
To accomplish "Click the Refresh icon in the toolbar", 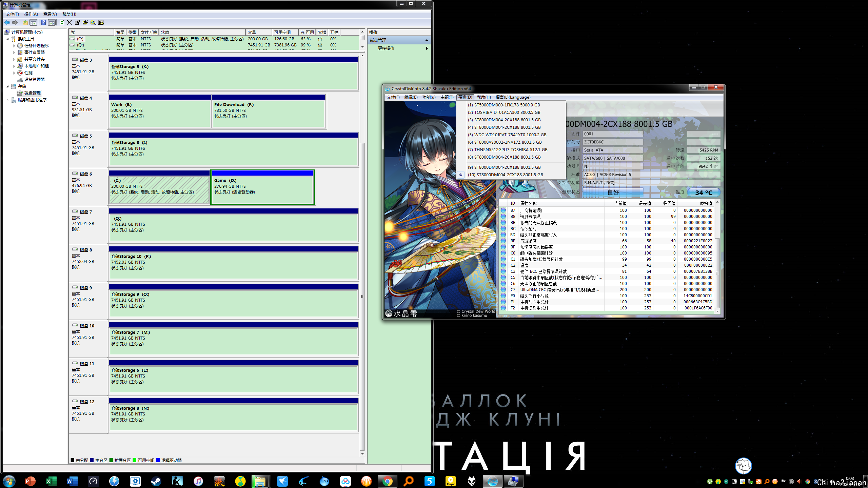I will [62, 22].
